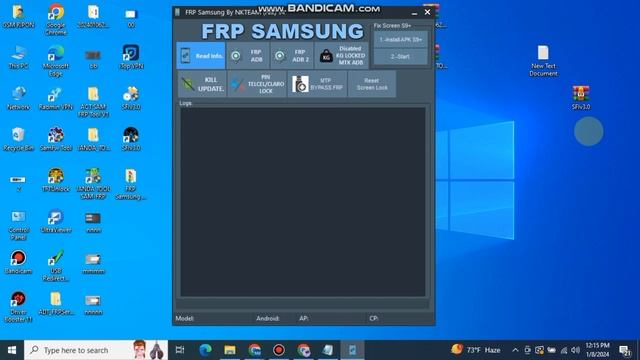Click the Kill Update button
The image size is (640, 360).
(x=202, y=84)
